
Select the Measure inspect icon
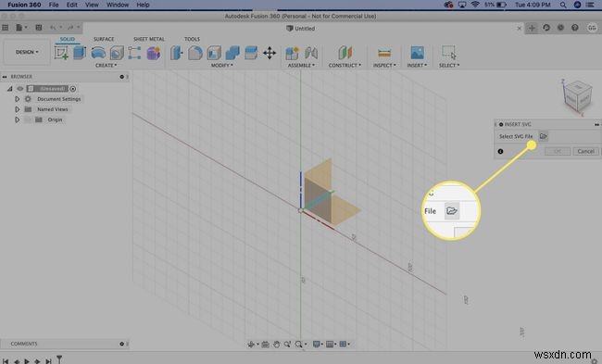pos(384,53)
